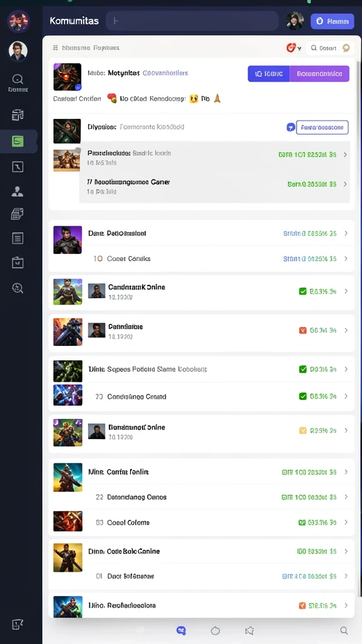
Task: Open the calendar box icon in the sidebar
Action: click(18, 263)
